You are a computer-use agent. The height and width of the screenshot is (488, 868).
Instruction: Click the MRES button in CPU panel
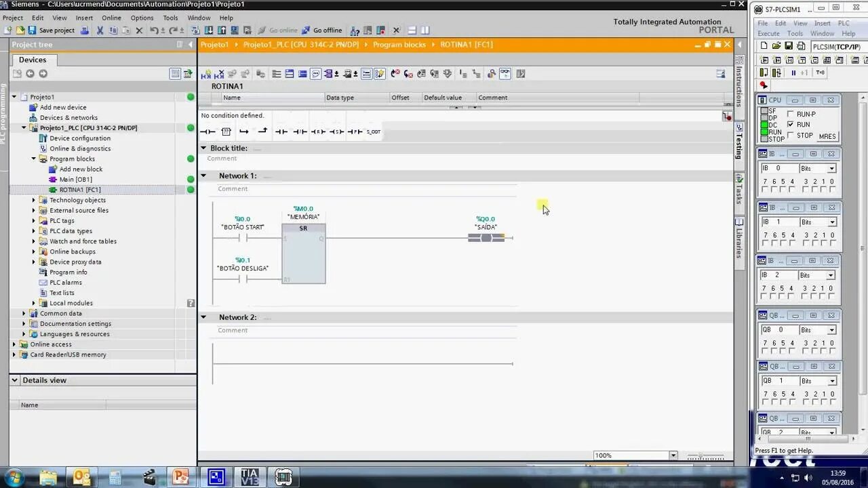[827, 136]
